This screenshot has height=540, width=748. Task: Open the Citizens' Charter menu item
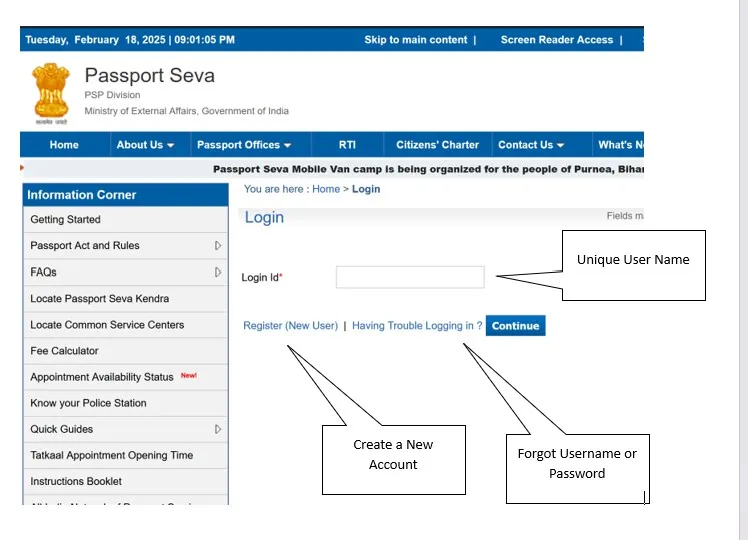(437, 145)
